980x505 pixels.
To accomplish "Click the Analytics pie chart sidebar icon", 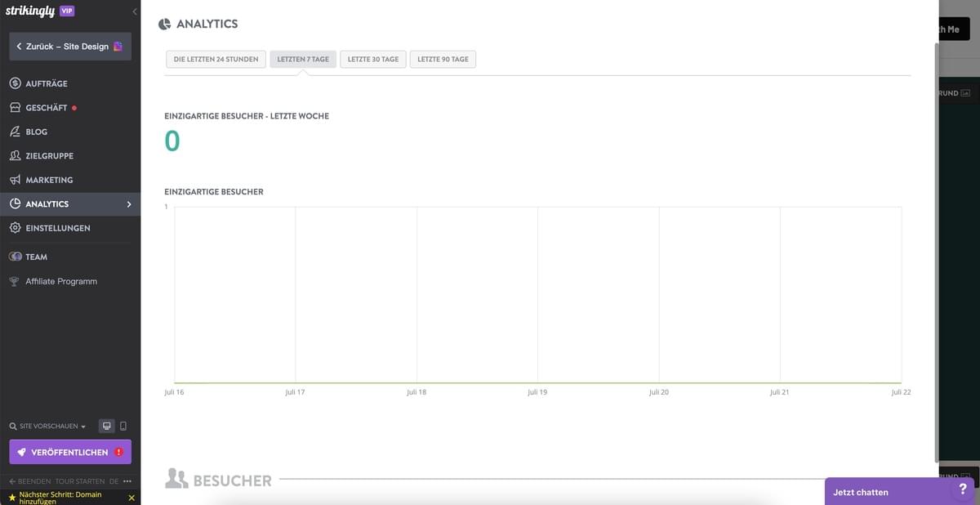I will click(15, 203).
